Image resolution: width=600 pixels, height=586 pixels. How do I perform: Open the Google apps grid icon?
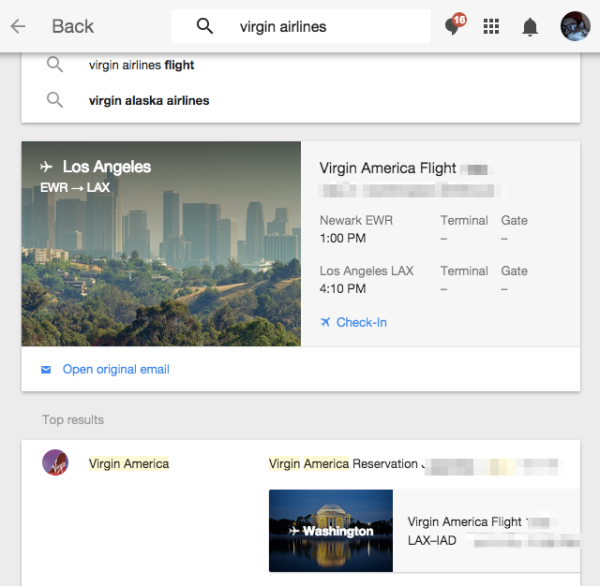tap(491, 26)
